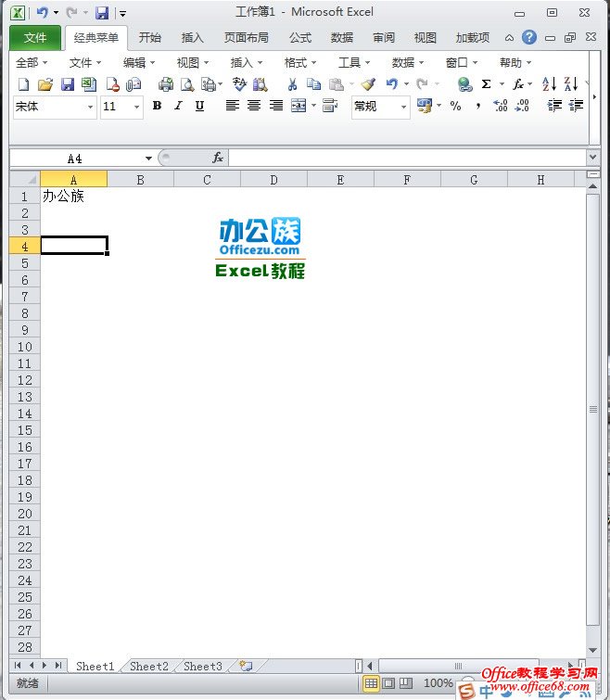610x700 pixels.
Task: Click the Copy icon
Action: coord(313,84)
